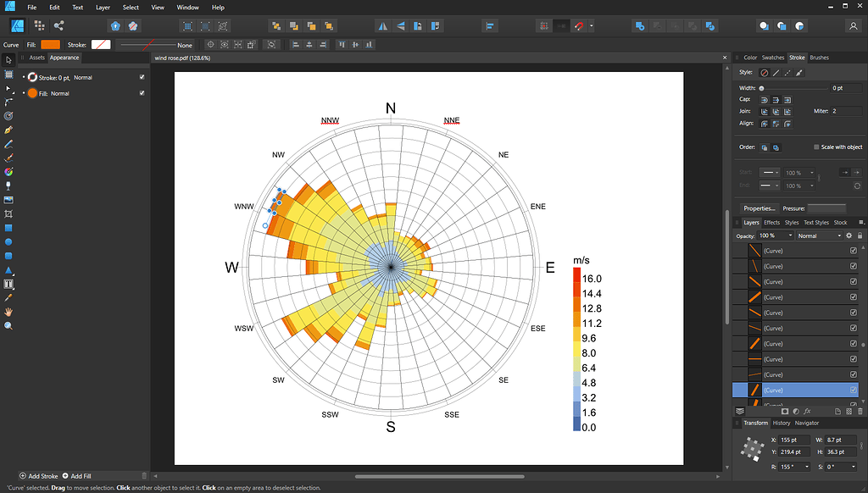Image resolution: width=868 pixels, height=493 pixels.
Task: Open the Layer menu
Action: 103,7
